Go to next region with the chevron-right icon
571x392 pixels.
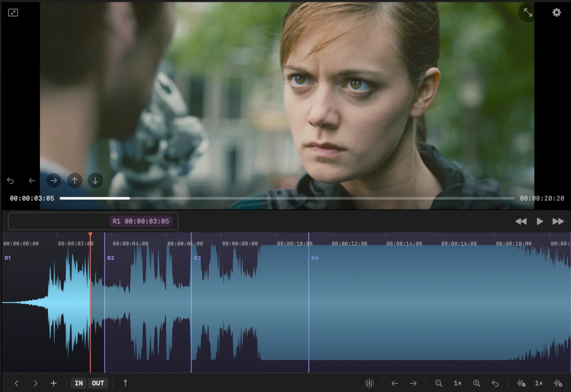click(x=35, y=383)
